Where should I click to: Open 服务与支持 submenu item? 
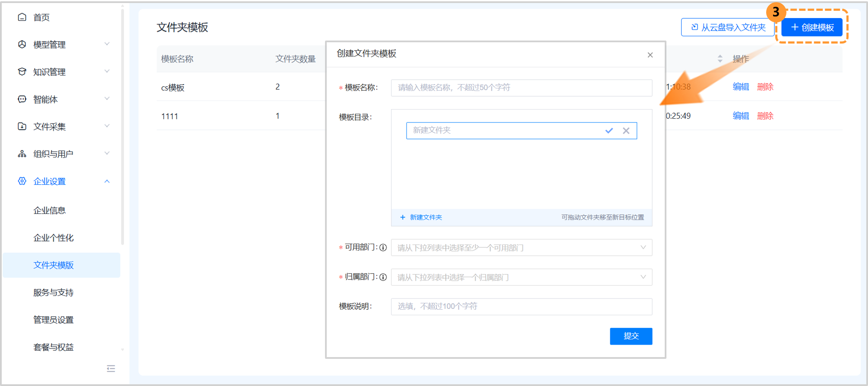pyautogui.click(x=54, y=292)
